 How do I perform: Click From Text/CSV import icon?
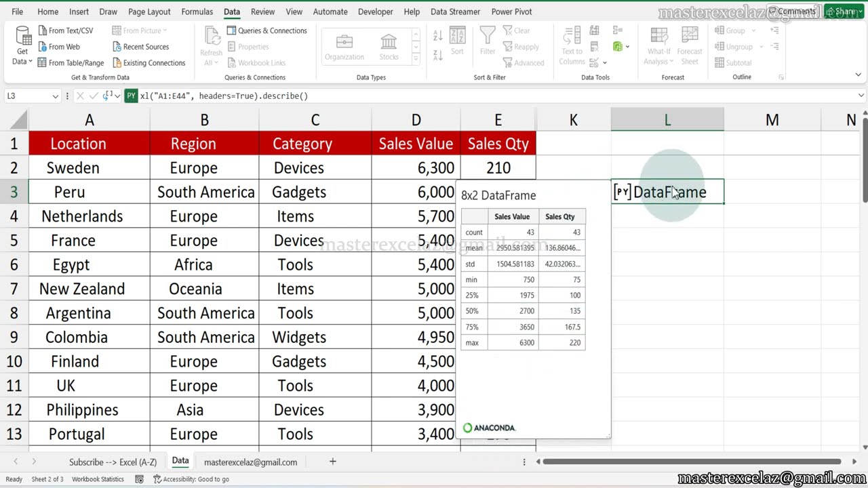click(x=43, y=30)
